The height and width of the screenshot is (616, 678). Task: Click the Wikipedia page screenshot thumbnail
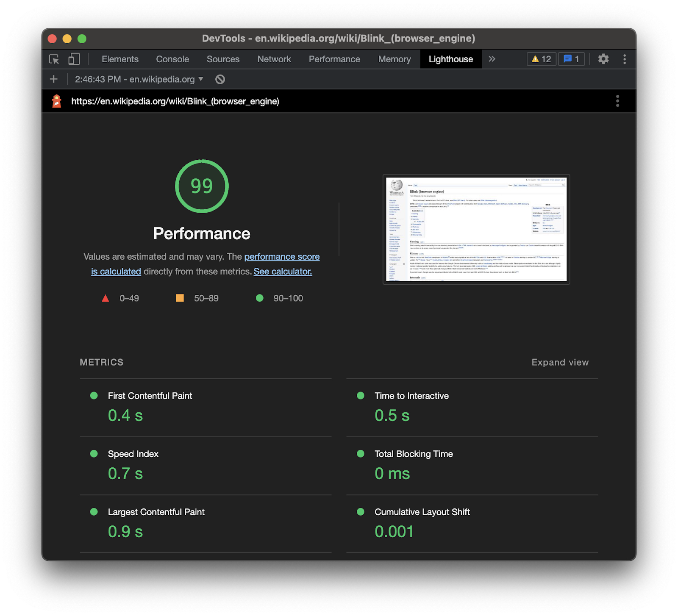tap(476, 229)
